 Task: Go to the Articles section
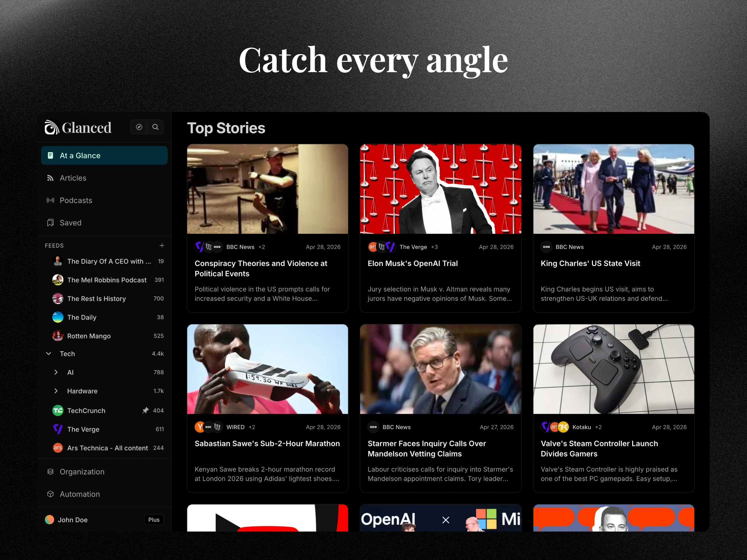[104, 178]
